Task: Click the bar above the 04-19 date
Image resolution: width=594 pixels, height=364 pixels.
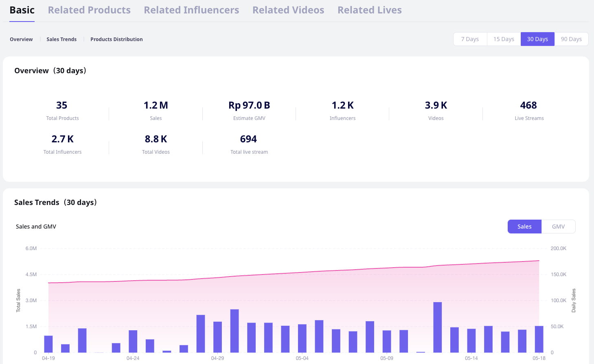Action: 48,344
